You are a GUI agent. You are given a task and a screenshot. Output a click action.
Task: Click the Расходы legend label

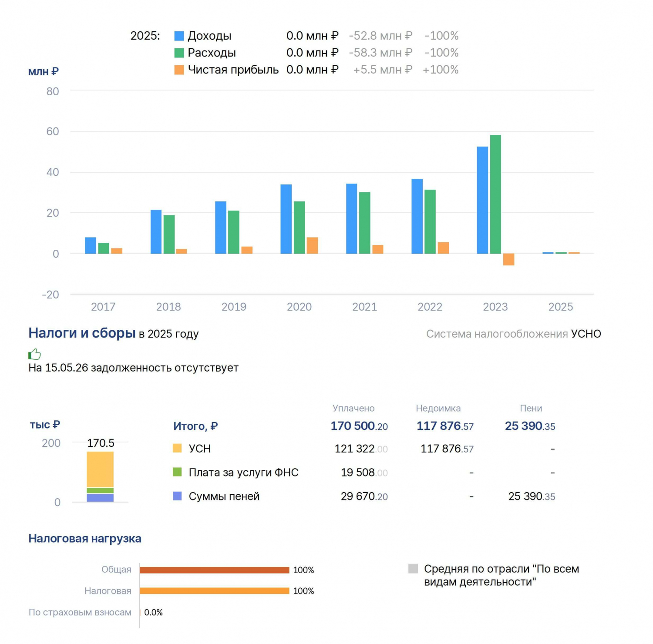(x=212, y=53)
